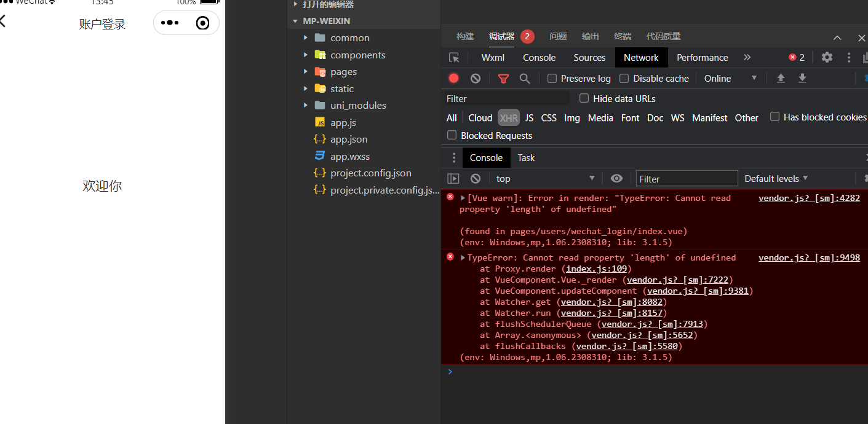Open the vendor.js? [sm]:9498 link
Viewport: 868px width, 424px height.
click(809, 257)
